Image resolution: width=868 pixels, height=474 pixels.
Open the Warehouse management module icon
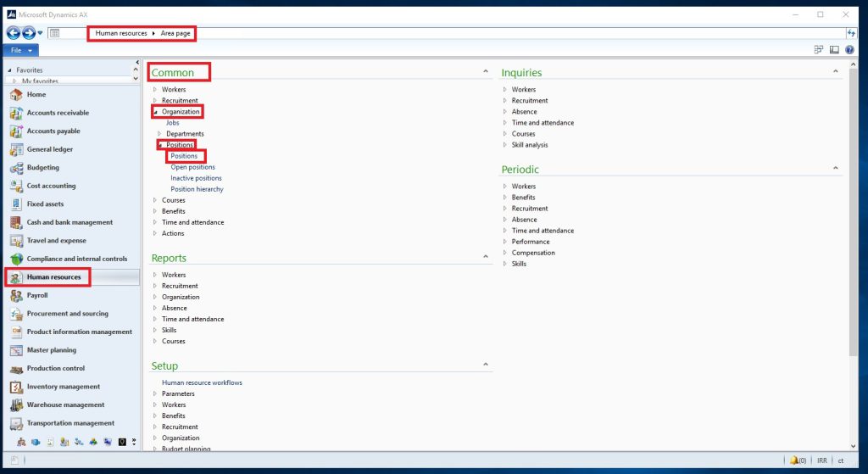coord(16,404)
